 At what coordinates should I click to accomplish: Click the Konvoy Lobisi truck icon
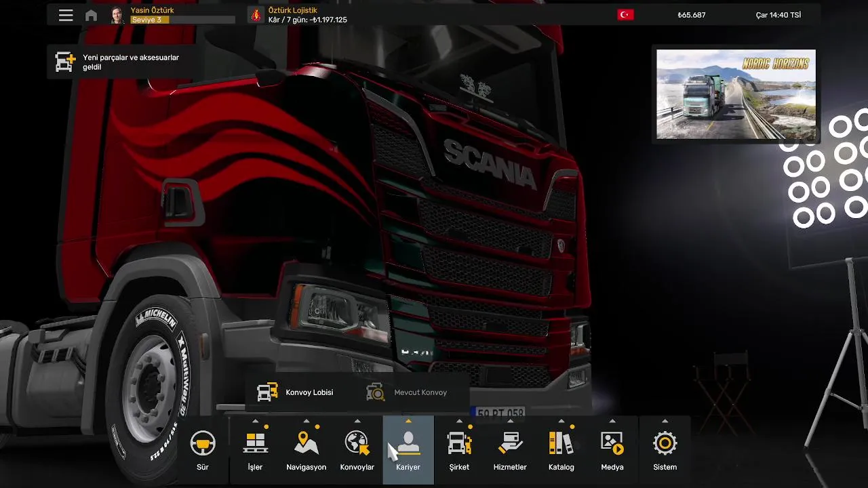(267, 392)
